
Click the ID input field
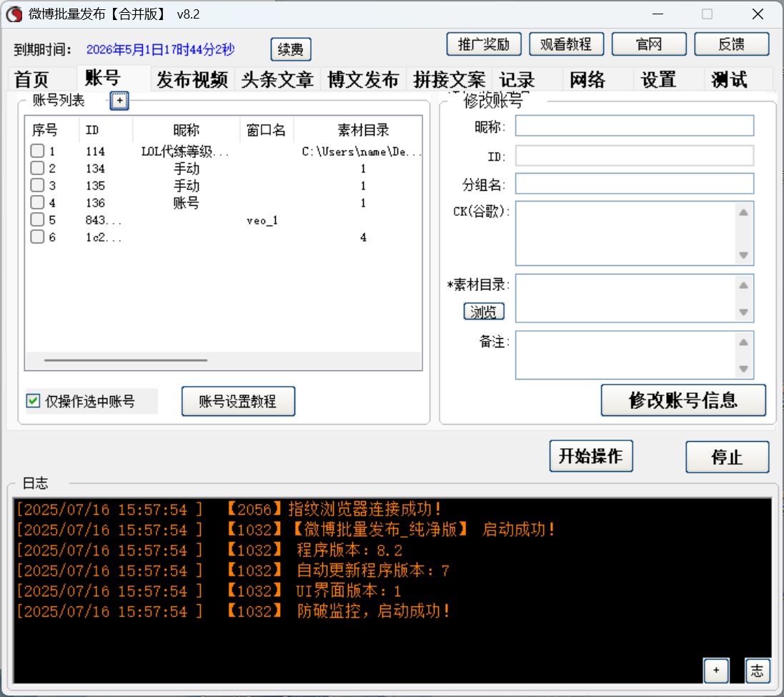coord(635,156)
